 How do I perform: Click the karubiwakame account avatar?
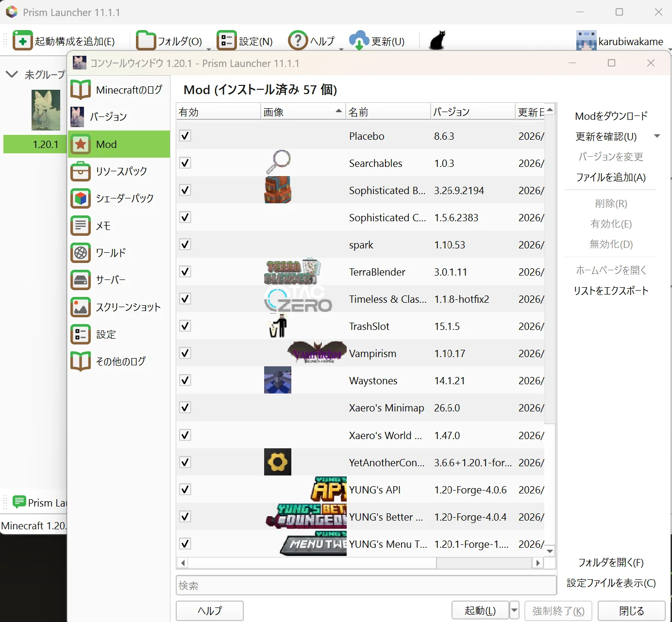(586, 41)
